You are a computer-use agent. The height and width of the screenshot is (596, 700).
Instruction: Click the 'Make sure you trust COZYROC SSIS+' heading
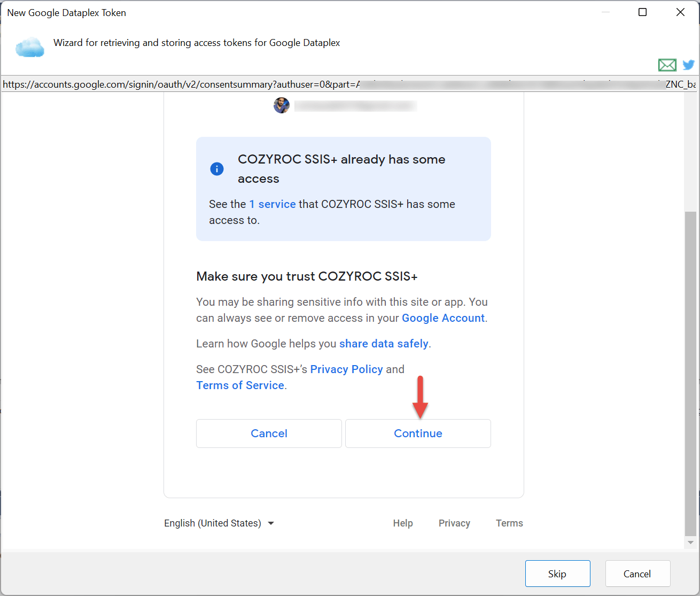307,276
